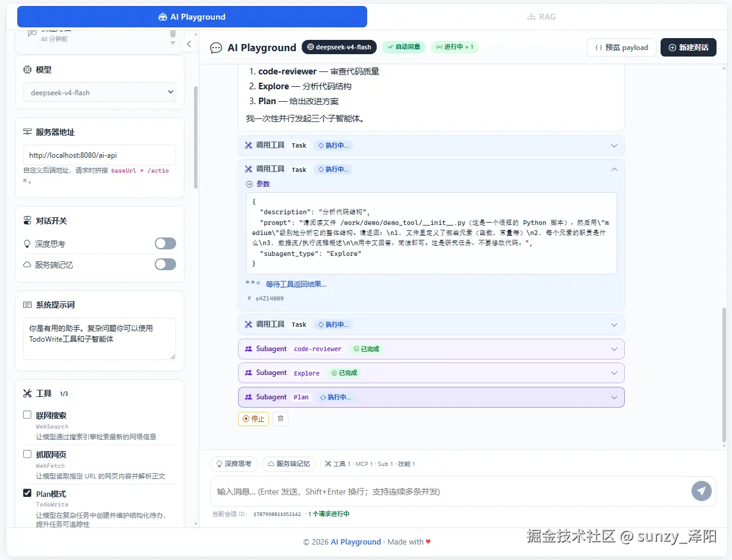Screen dimensions: 732x560
Task: Edit the system prompt text area
Action: click(x=99, y=339)
